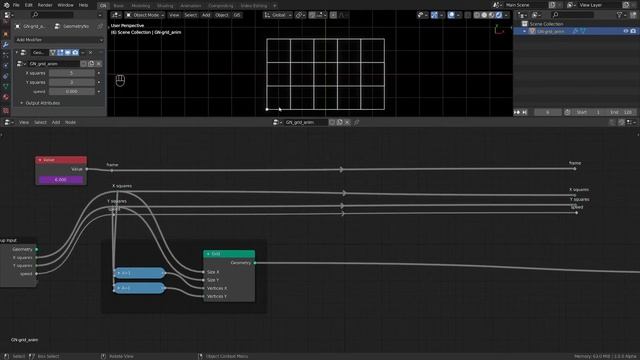Screen dimensions: 640x360
Task: Toggle modifier render display camera icon
Action: [75, 53]
